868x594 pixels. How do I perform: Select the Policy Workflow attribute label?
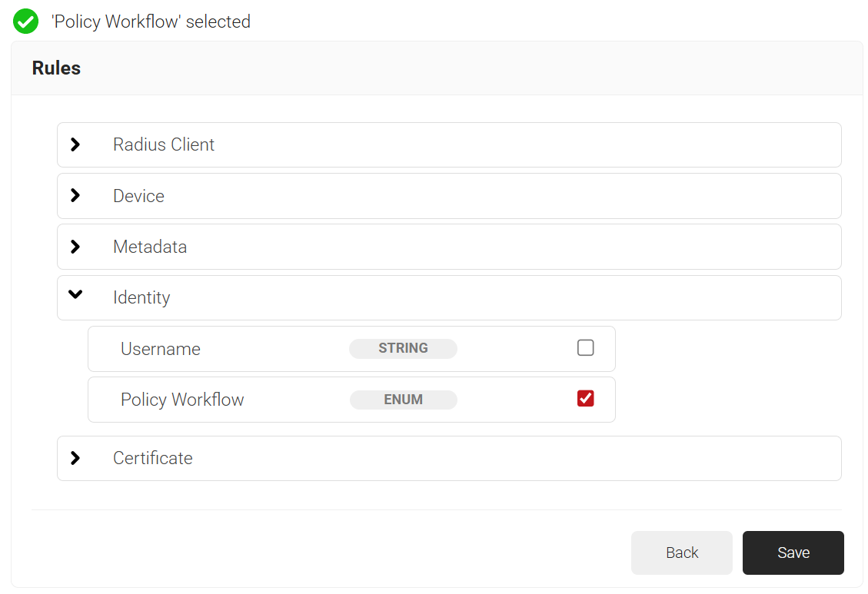(x=182, y=400)
